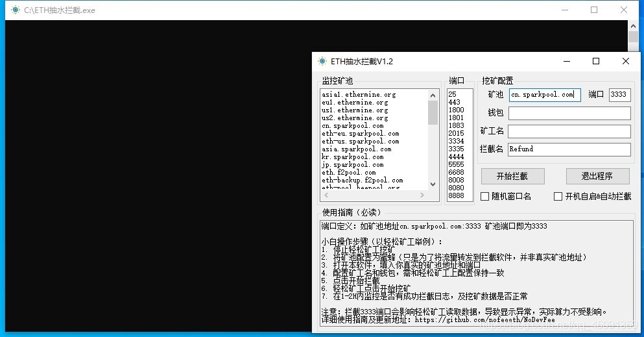
Task: Click the pool list scroll-up arrow
Action: click(433, 95)
